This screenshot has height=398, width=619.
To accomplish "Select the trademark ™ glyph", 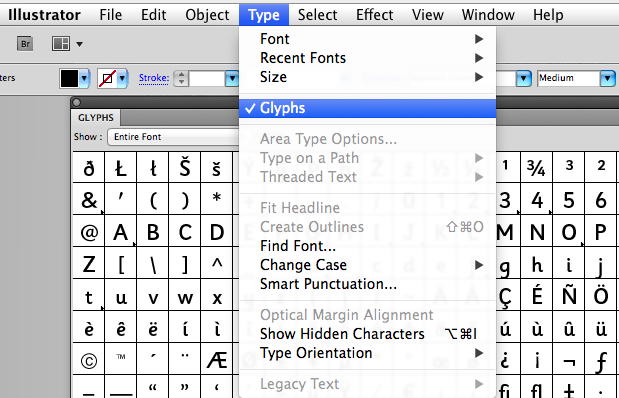I will coord(121,359).
